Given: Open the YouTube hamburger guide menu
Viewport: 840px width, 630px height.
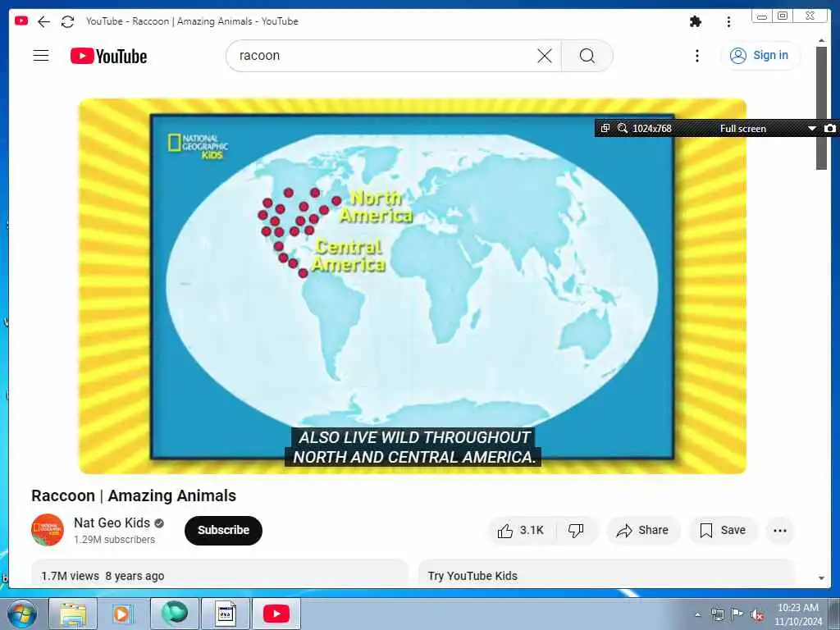Looking at the screenshot, I should 41,56.
